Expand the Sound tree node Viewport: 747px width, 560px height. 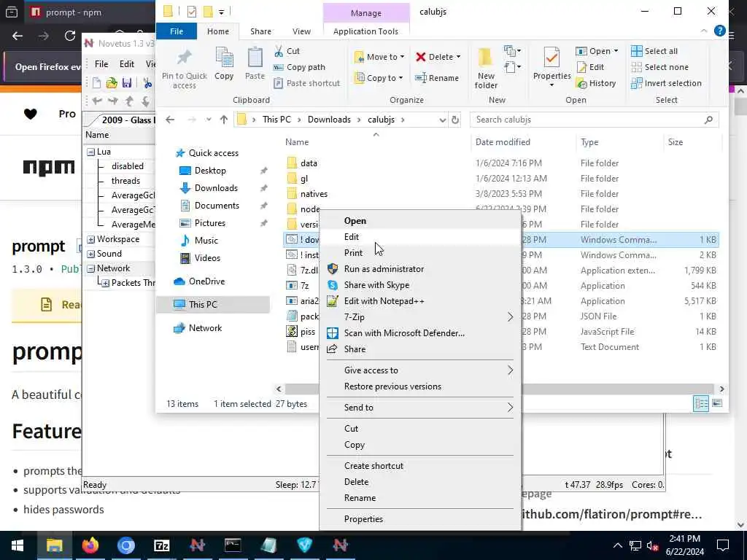[90, 254]
